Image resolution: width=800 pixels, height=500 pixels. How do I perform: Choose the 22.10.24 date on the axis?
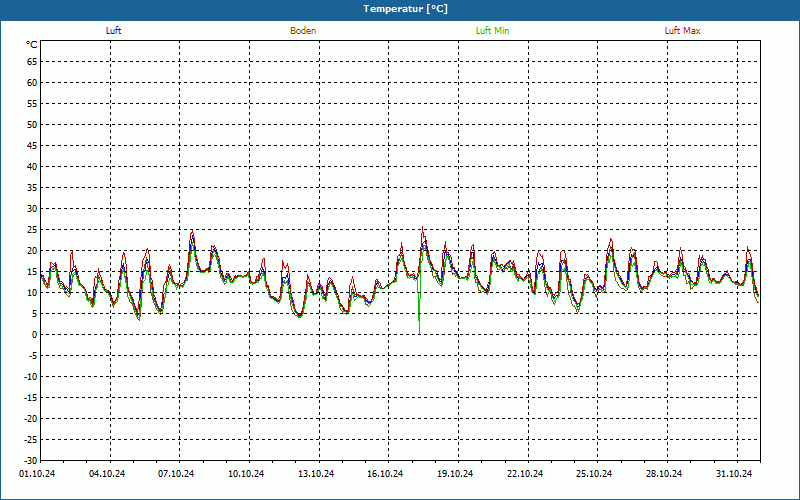(x=524, y=474)
